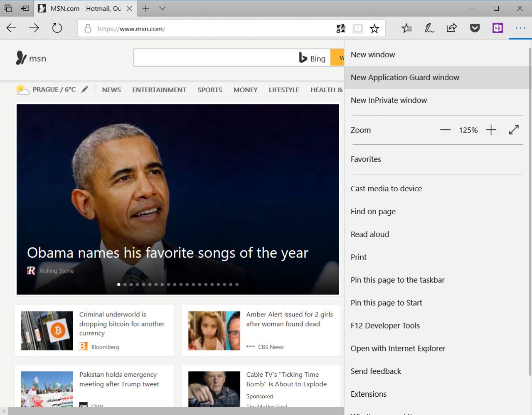Go back to previous page

click(x=12, y=28)
